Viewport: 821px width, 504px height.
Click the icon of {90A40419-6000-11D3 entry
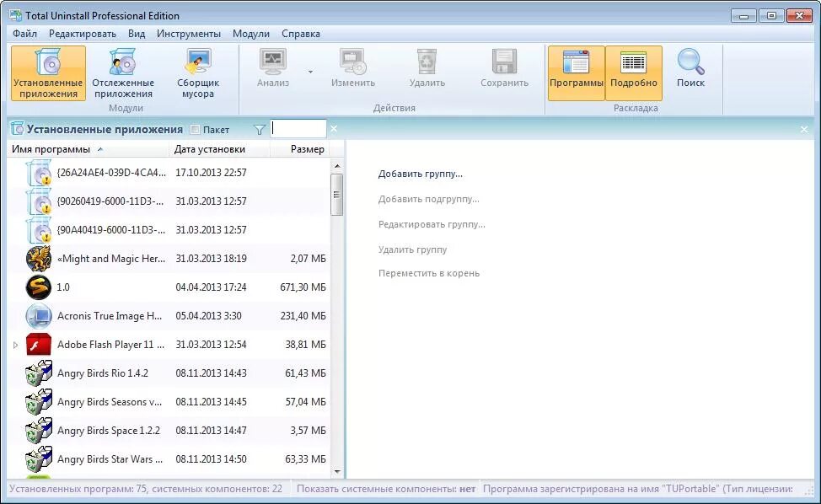[x=39, y=230]
